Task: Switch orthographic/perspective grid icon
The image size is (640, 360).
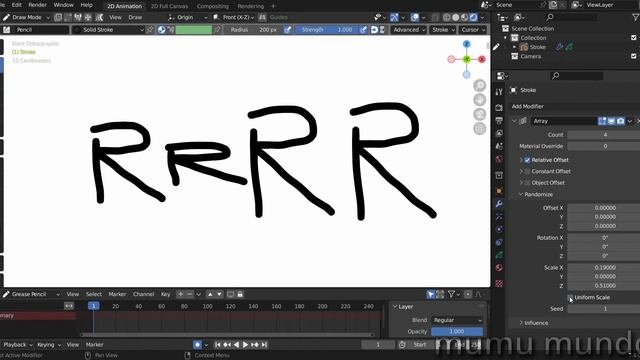Action: [480, 129]
